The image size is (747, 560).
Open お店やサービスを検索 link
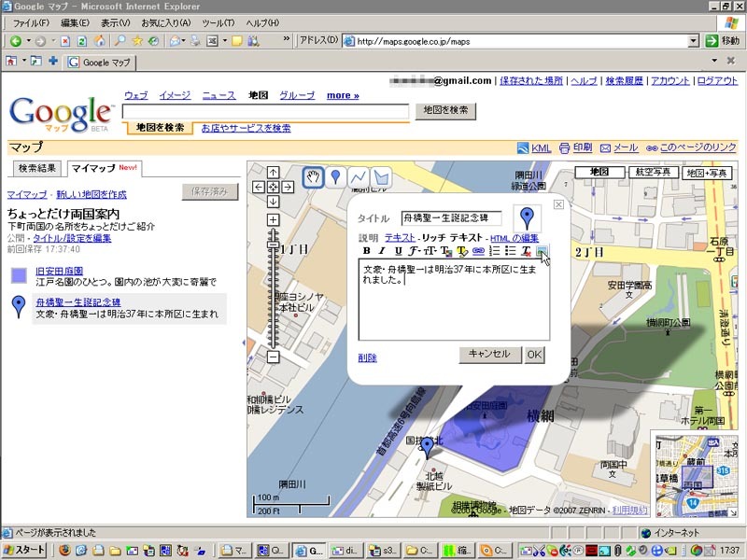click(x=246, y=128)
